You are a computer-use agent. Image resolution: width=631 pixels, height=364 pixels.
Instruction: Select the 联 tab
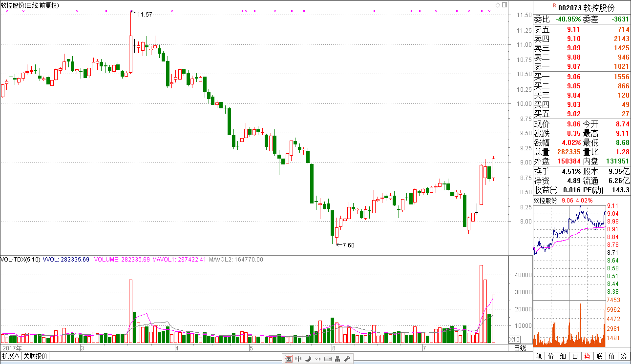600,356
